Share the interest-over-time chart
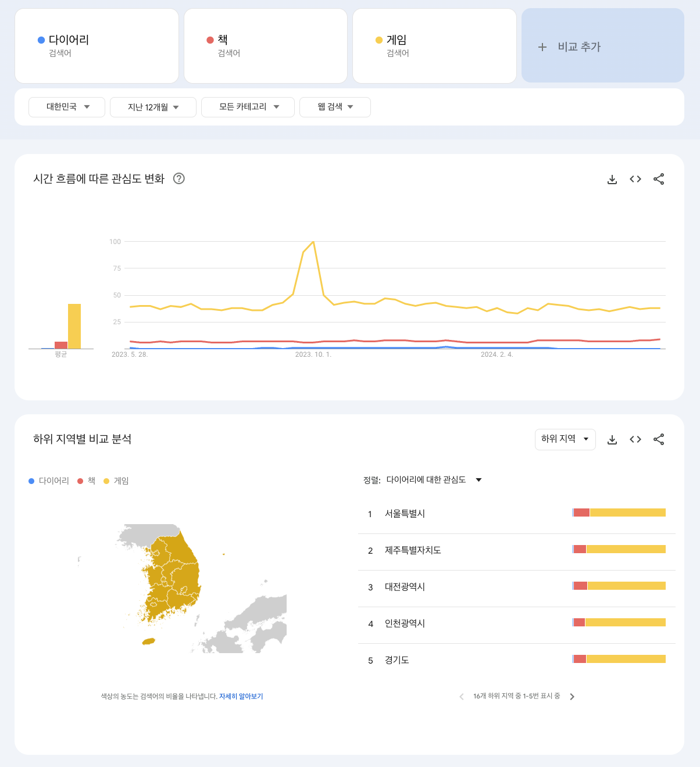 tap(659, 179)
